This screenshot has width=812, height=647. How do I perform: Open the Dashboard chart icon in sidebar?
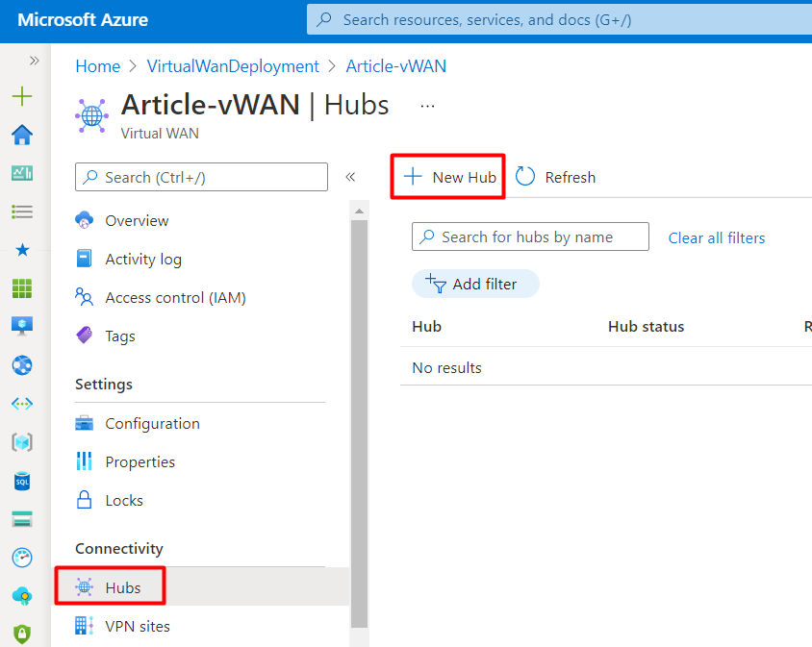[x=22, y=173]
